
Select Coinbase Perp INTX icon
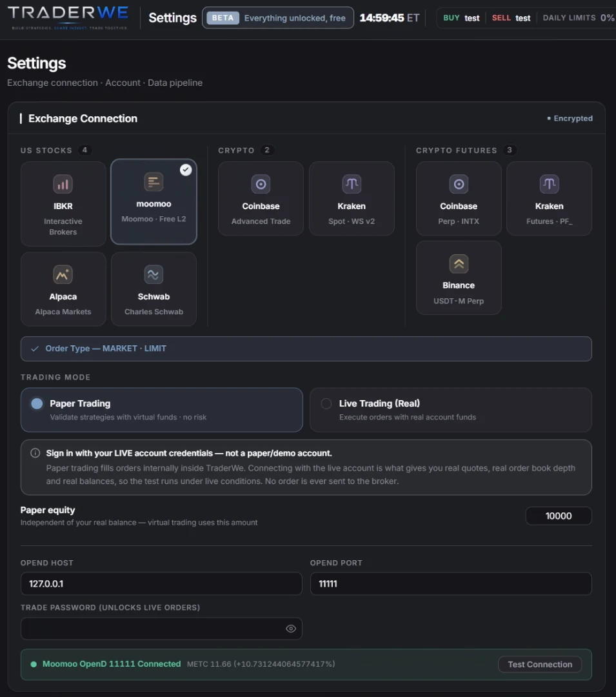click(459, 184)
